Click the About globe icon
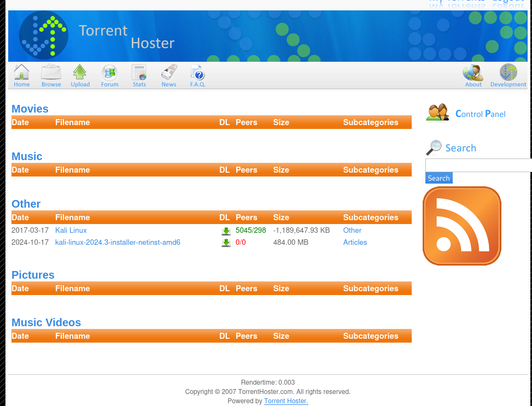 click(472, 72)
